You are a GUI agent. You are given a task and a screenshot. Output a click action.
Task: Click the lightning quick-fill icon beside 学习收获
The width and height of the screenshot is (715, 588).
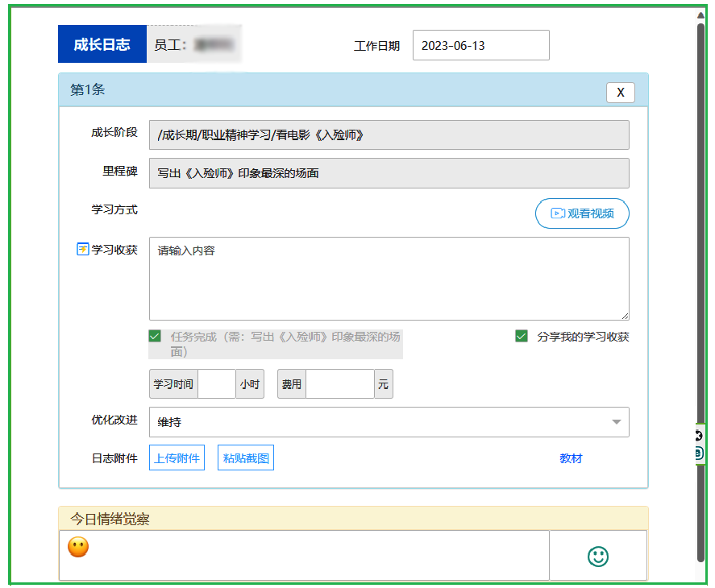(x=81, y=250)
